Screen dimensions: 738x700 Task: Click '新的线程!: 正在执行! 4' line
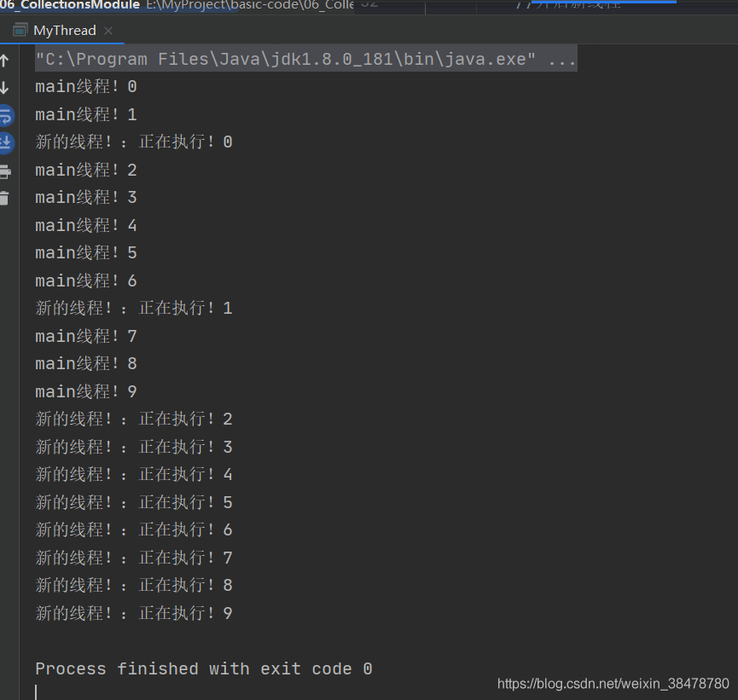pos(134,474)
